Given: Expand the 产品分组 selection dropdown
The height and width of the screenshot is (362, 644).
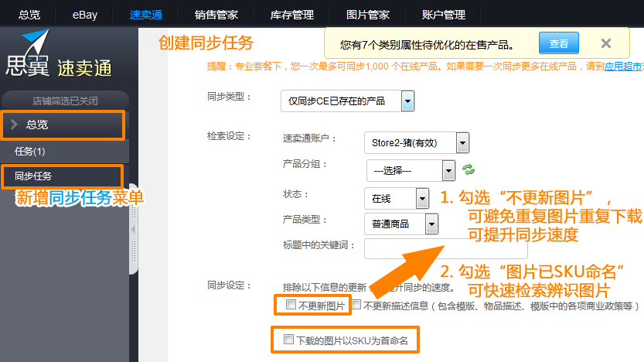Looking at the screenshot, I should click(411, 170).
